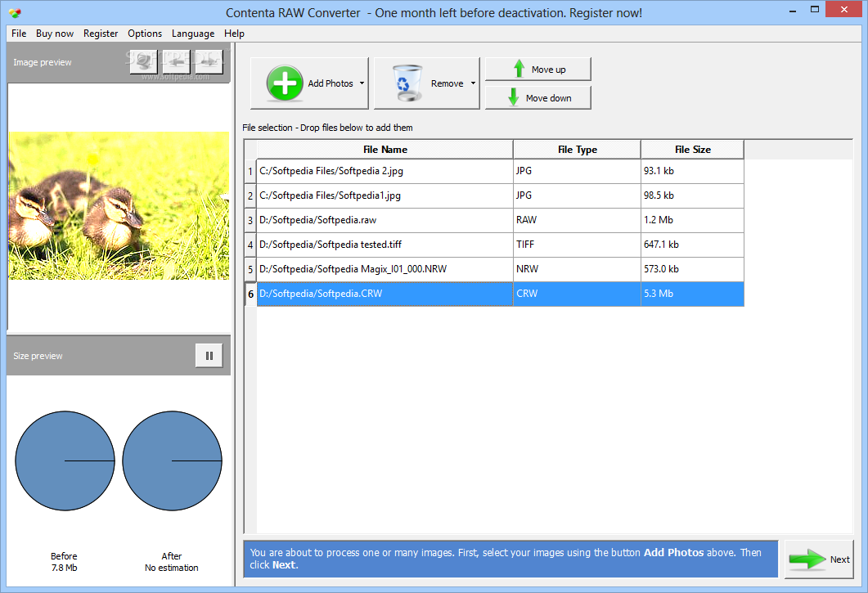Image resolution: width=868 pixels, height=593 pixels.
Task: Sort by the File Size column header
Action: pyautogui.click(x=692, y=150)
